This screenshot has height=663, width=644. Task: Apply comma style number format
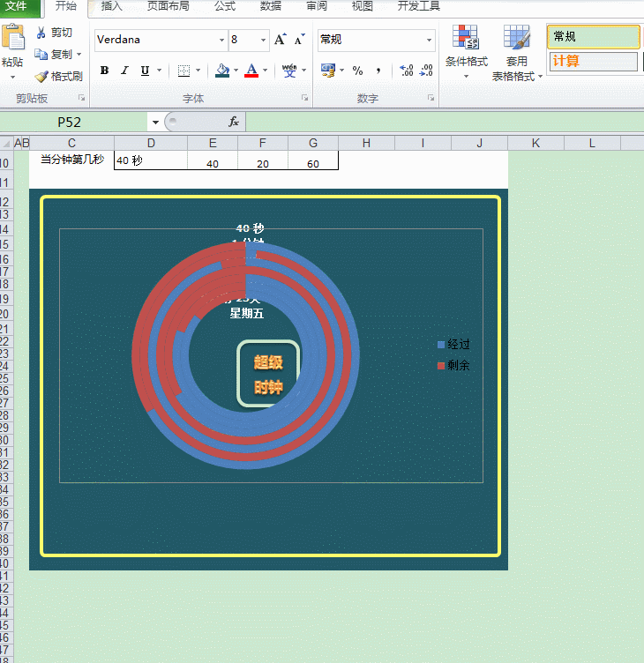pyautogui.click(x=378, y=71)
